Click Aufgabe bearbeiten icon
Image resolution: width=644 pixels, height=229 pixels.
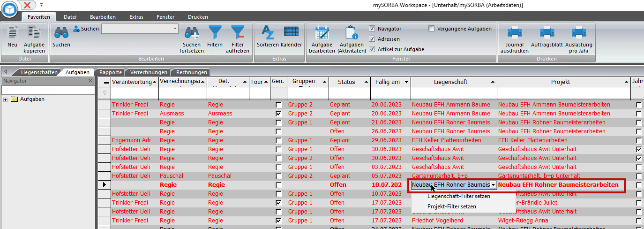322,32
